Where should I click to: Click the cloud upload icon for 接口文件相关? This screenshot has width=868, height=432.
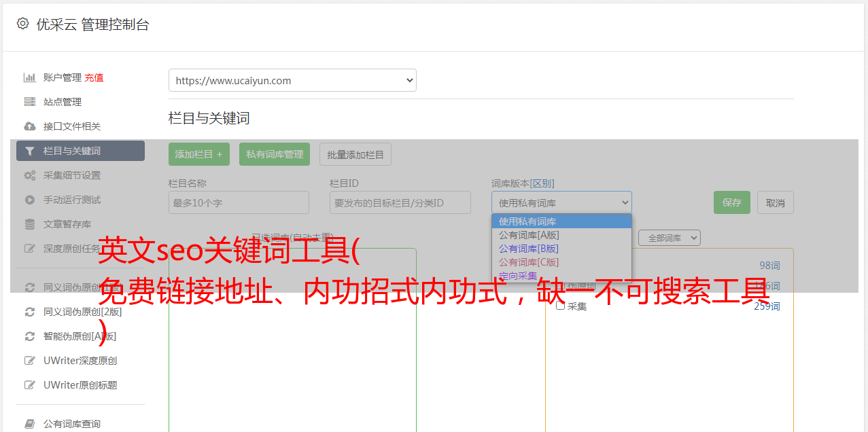pyautogui.click(x=29, y=126)
